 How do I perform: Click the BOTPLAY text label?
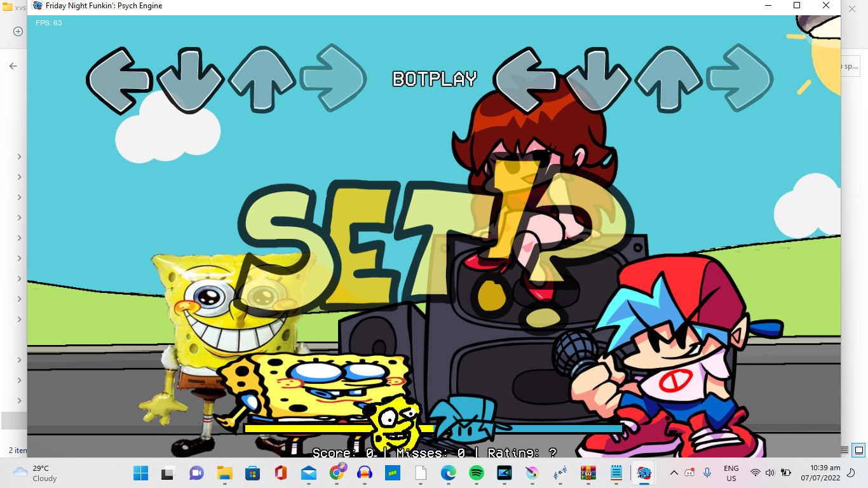pos(435,79)
